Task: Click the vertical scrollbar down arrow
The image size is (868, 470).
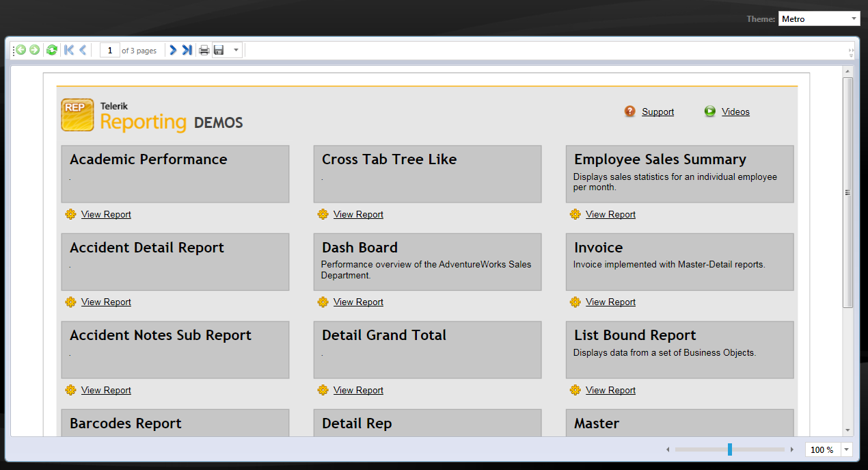Action: tap(848, 430)
